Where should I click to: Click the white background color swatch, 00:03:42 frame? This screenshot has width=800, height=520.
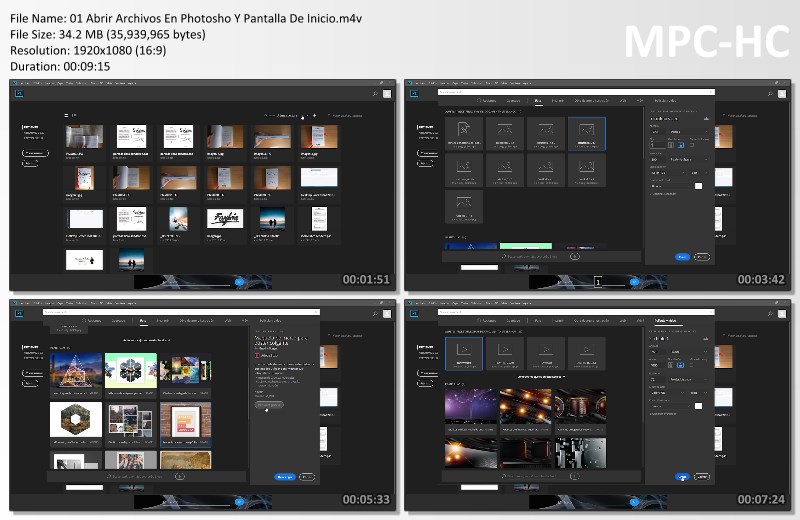[698, 186]
